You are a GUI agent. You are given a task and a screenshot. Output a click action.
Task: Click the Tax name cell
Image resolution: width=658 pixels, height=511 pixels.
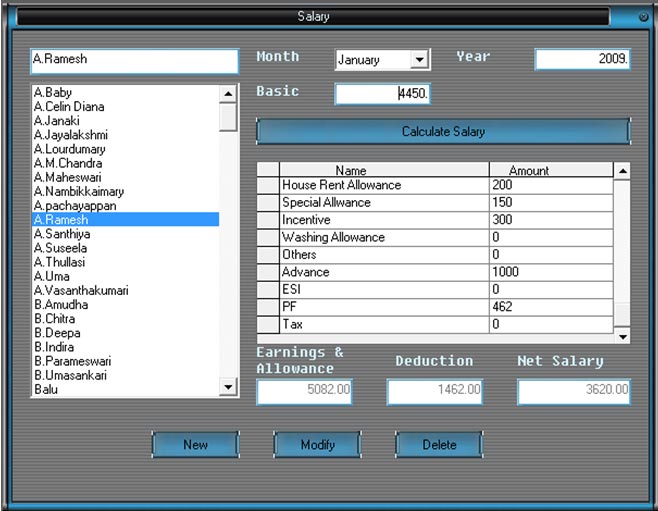tap(384, 325)
